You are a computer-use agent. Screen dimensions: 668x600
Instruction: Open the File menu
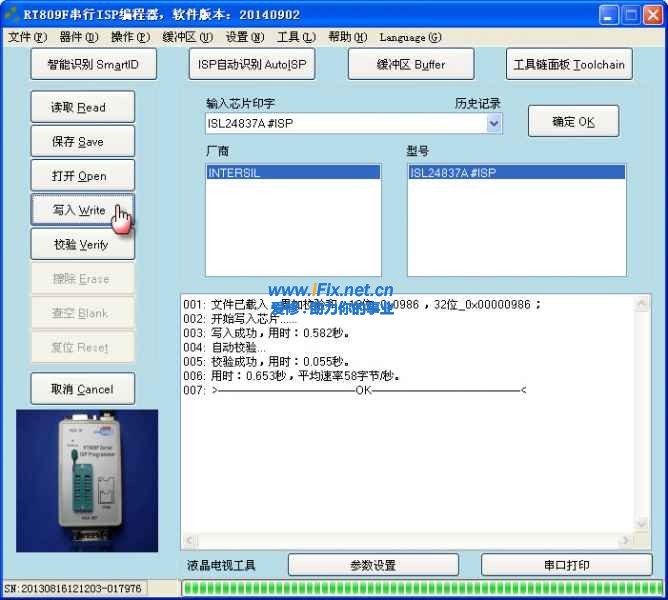27,37
